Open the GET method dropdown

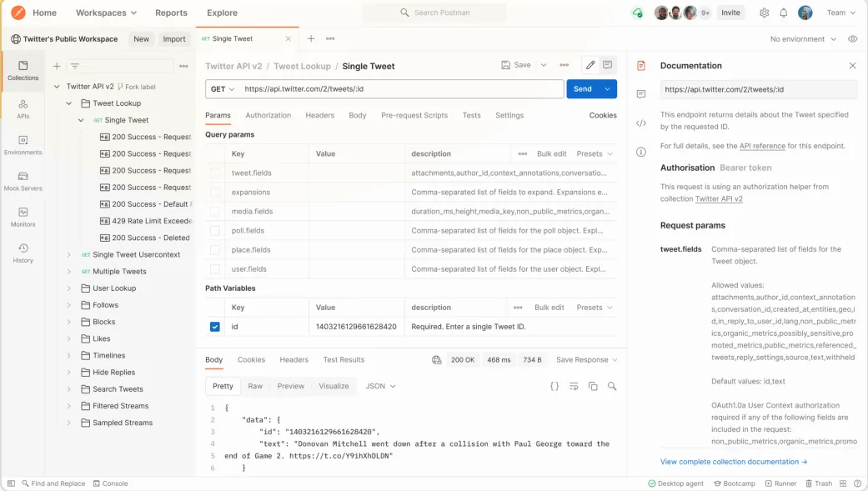[x=223, y=88]
